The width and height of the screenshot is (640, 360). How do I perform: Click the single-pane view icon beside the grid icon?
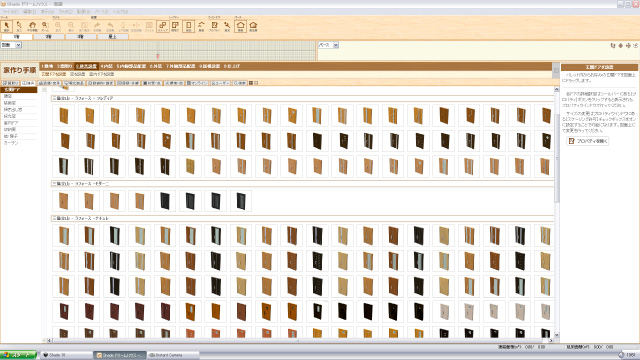point(256,83)
